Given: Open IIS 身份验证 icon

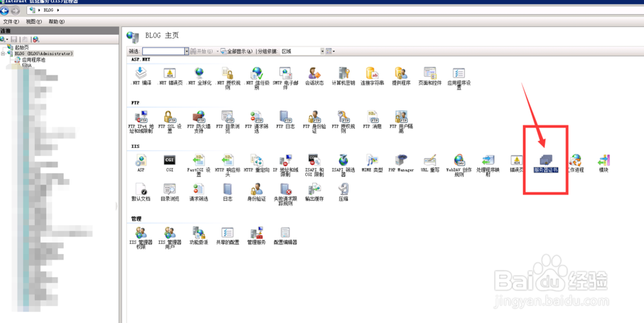Looking at the screenshot, I should tap(257, 192).
